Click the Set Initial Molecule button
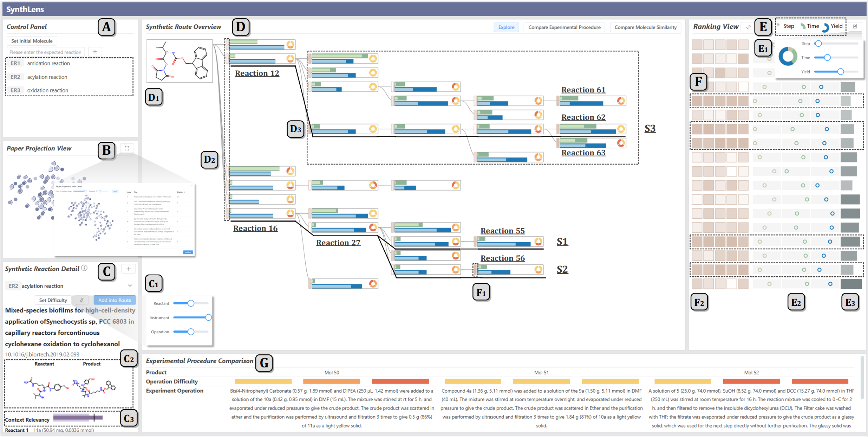868x437 pixels. (32, 41)
